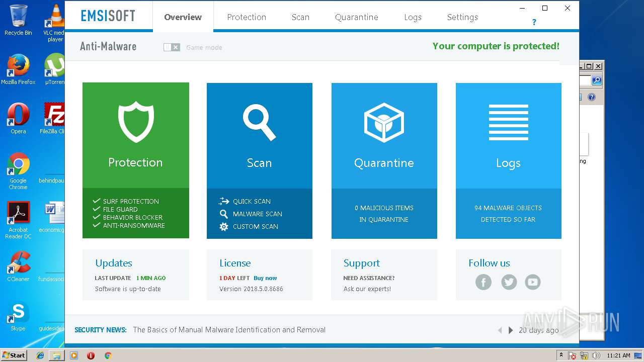Show next security news item

point(511,330)
